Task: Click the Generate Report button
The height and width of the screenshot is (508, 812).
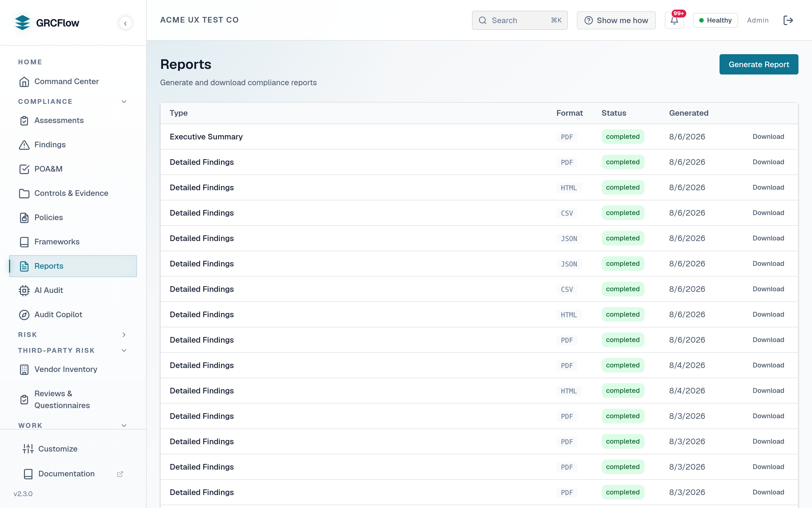Action: (759, 65)
